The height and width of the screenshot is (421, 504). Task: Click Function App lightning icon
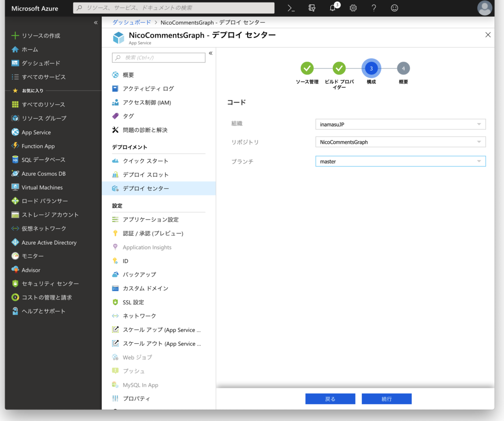[15, 146]
